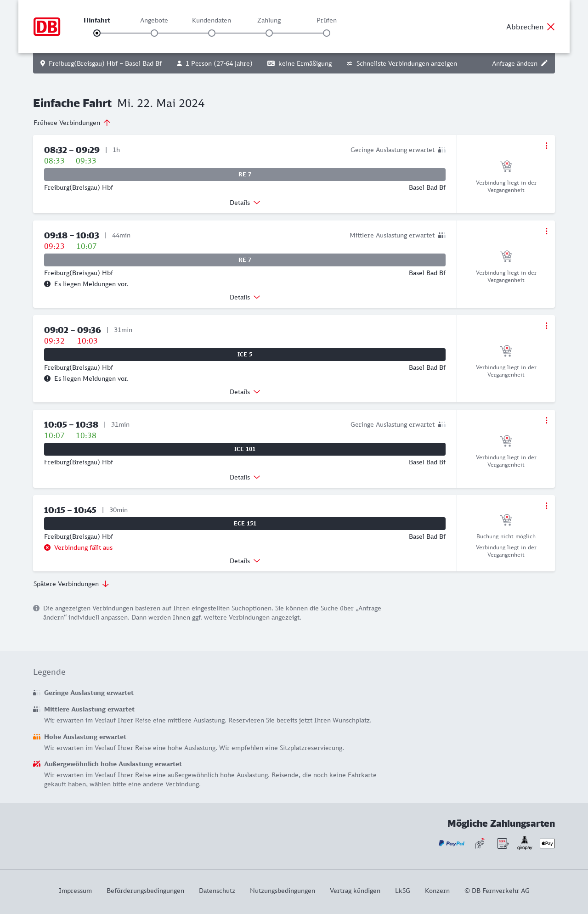This screenshot has height=914, width=588.
Task: Click alert icon on 09:18 connection
Action: click(47, 284)
